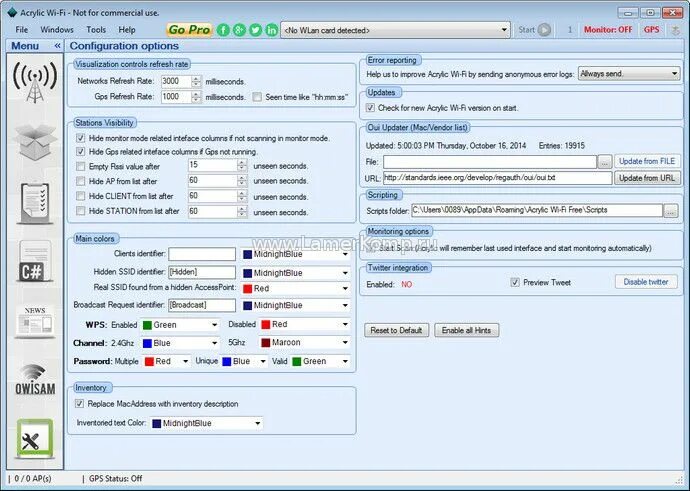
Task: Click the Twitter icon in toolbar
Action: click(256, 30)
